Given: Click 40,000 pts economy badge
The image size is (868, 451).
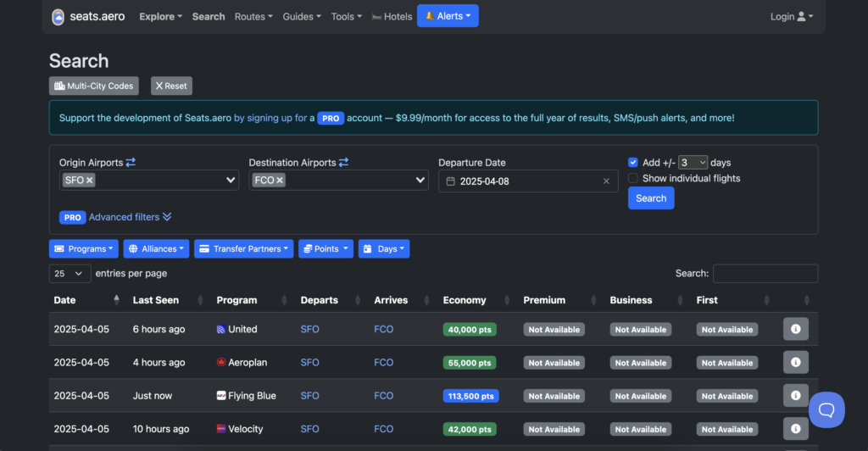Looking at the screenshot, I should (x=470, y=329).
